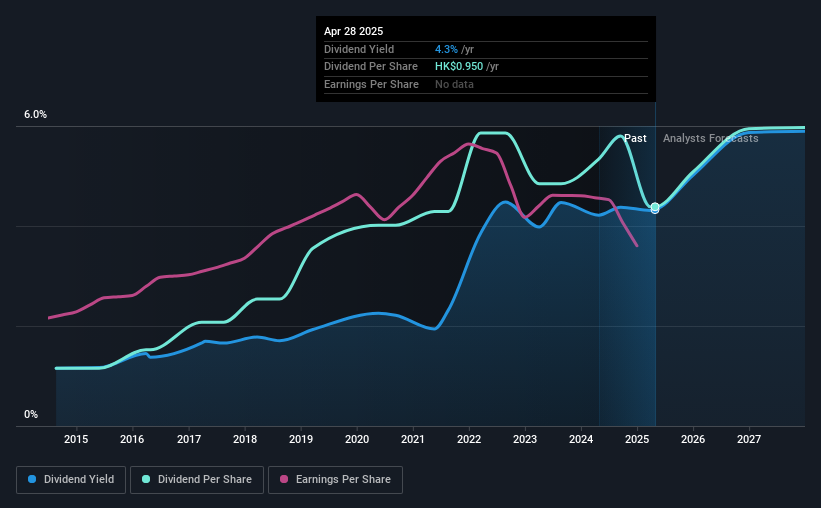Click the tooltip date 'Apr 28 2025'

coord(353,31)
